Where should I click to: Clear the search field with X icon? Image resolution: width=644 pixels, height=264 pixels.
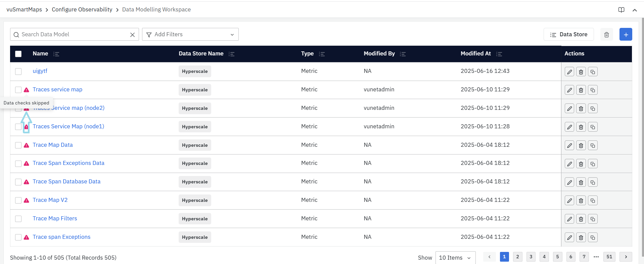pos(132,35)
